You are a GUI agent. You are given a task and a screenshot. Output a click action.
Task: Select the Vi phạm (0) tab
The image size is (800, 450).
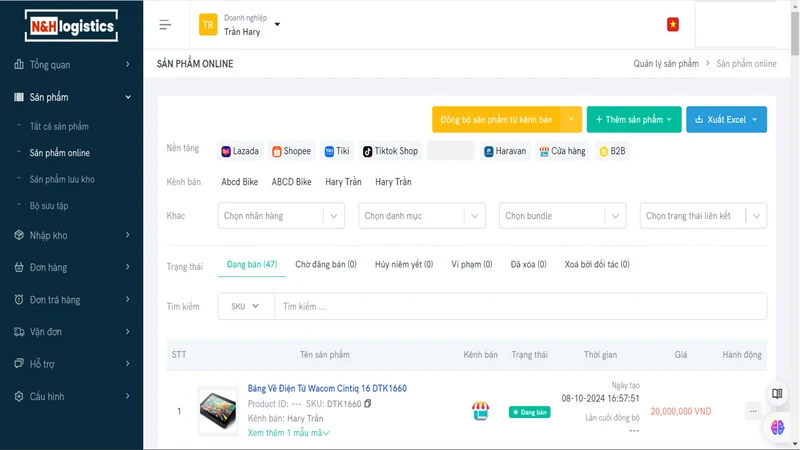pyautogui.click(x=472, y=264)
